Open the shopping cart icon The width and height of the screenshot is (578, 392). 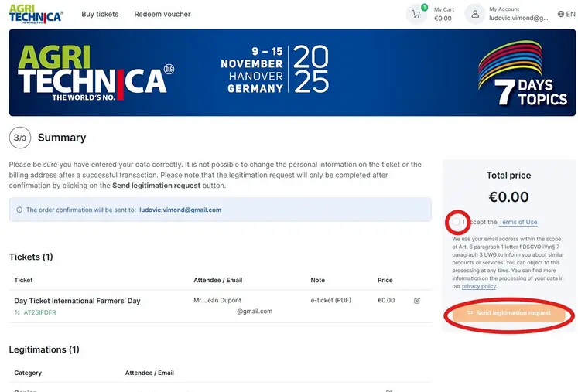coord(416,14)
